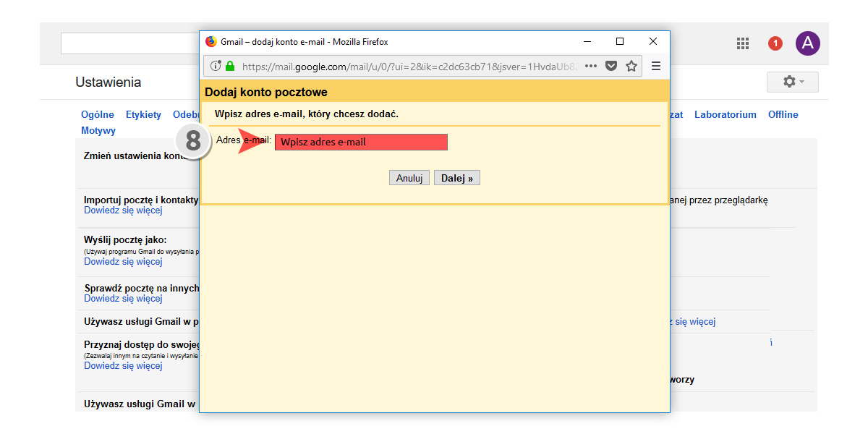Open the Google apps grid in Gmail
868x434 pixels.
(743, 43)
